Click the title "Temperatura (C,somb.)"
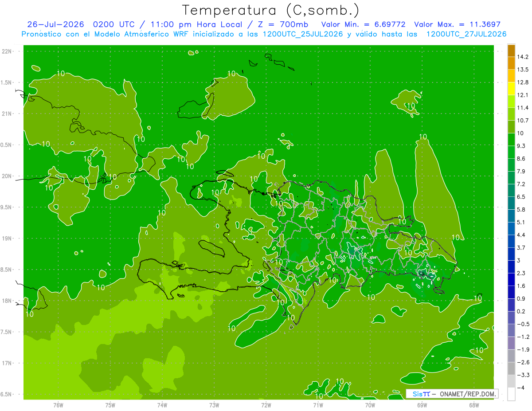The width and height of the screenshot is (532, 411). pos(271,10)
